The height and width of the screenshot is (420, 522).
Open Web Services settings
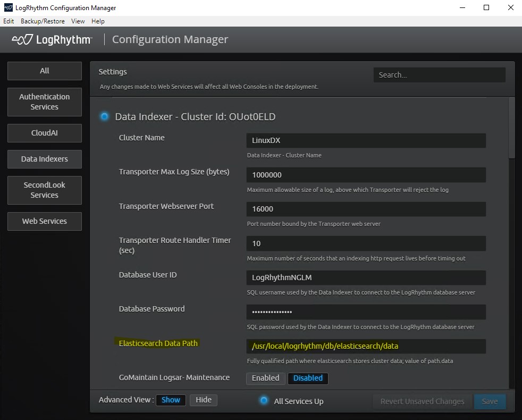[44, 221]
